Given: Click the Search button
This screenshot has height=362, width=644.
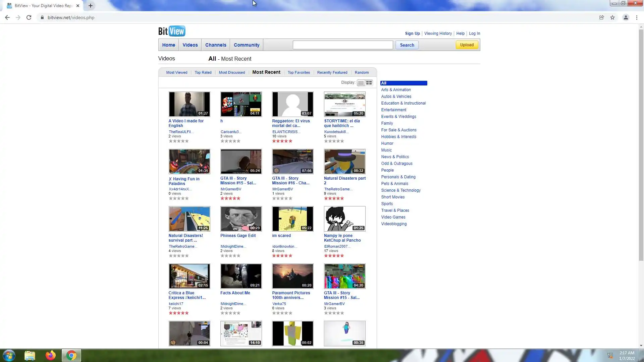Looking at the screenshot, I should 407,45.
